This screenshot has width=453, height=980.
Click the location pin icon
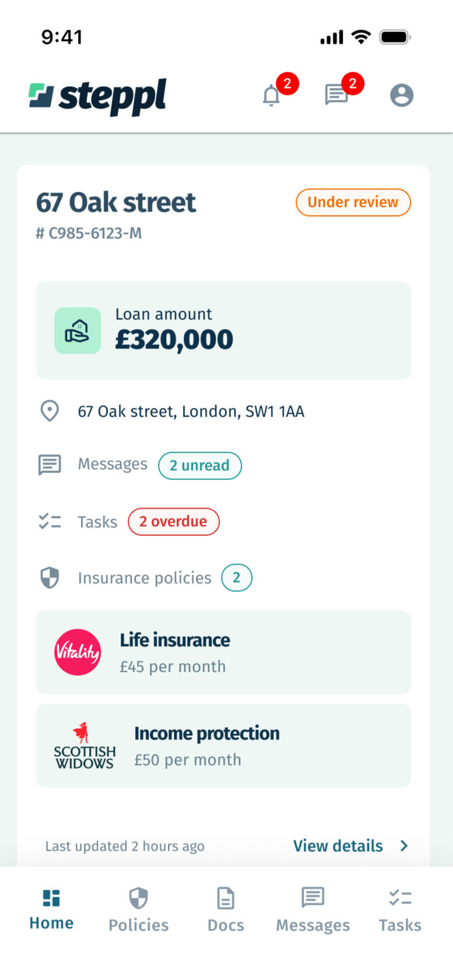point(50,411)
